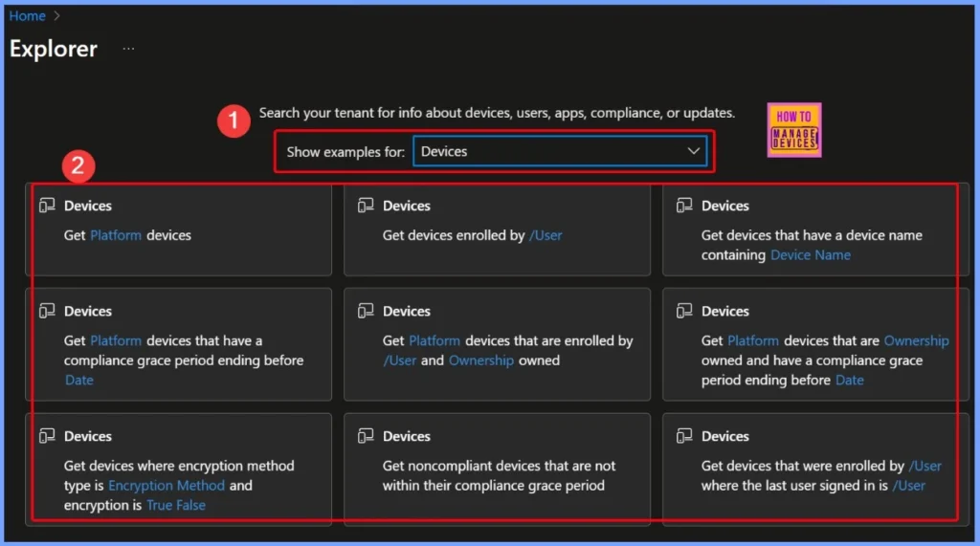Select the Get Platform devices card icon
This screenshot has width=980, height=546.
coord(47,205)
